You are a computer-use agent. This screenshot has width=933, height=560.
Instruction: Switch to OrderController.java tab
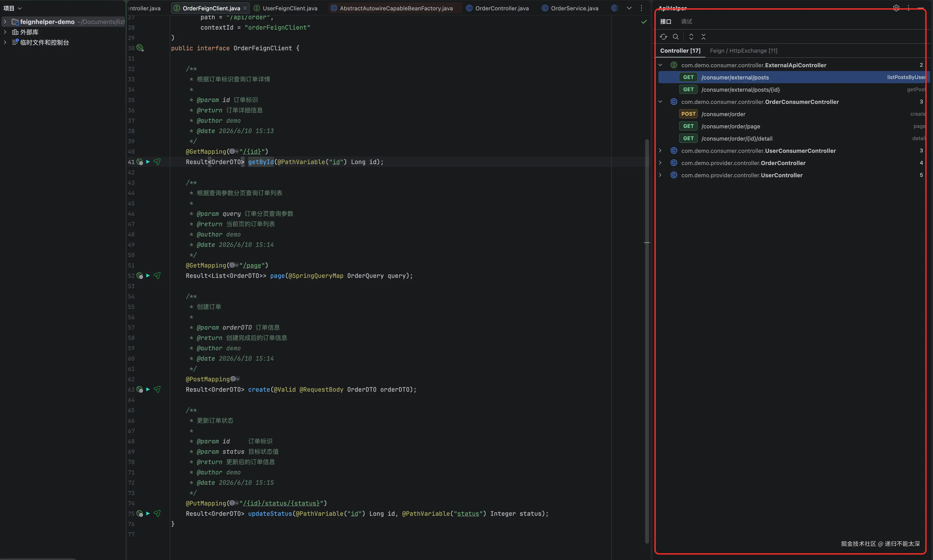[x=498, y=8]
